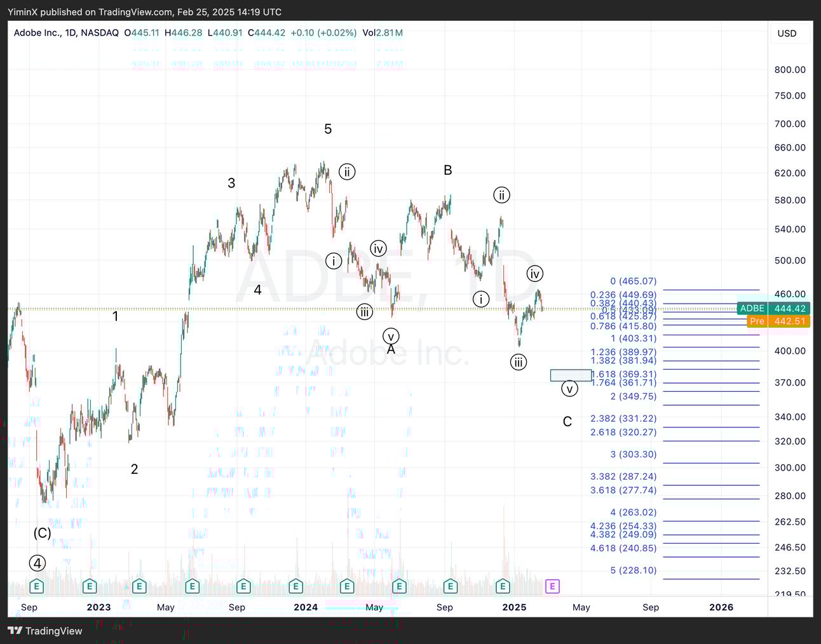Viewport: 821px width, 644px height.
Task: Click the 340.00 price axis label
Action: coord(790,417)
